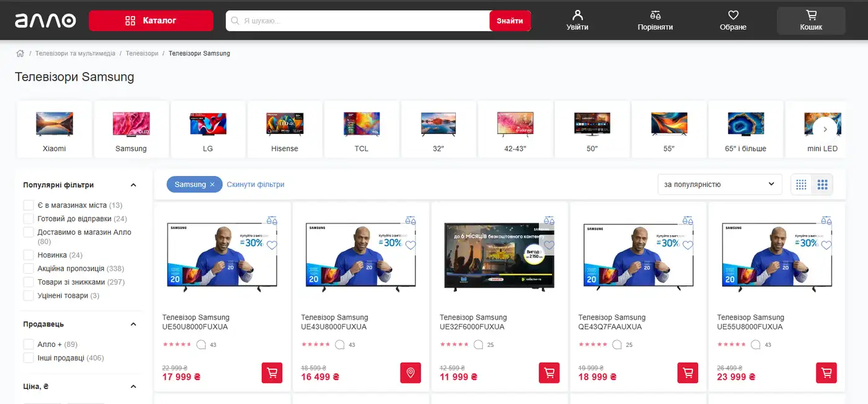This screenshot has width=868, height=404.
Task: Open the Кошик shopping cart
Action: tap(811, 20)
